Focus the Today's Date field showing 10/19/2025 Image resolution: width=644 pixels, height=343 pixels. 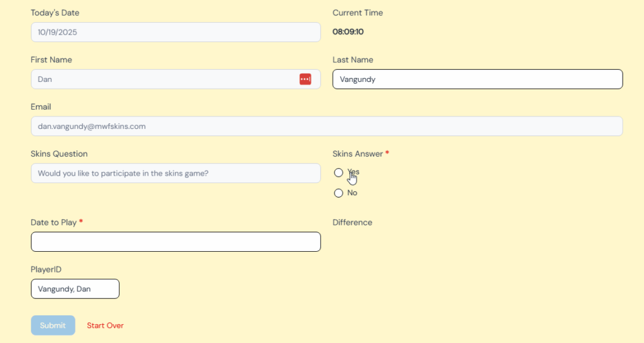pos(175,32)
